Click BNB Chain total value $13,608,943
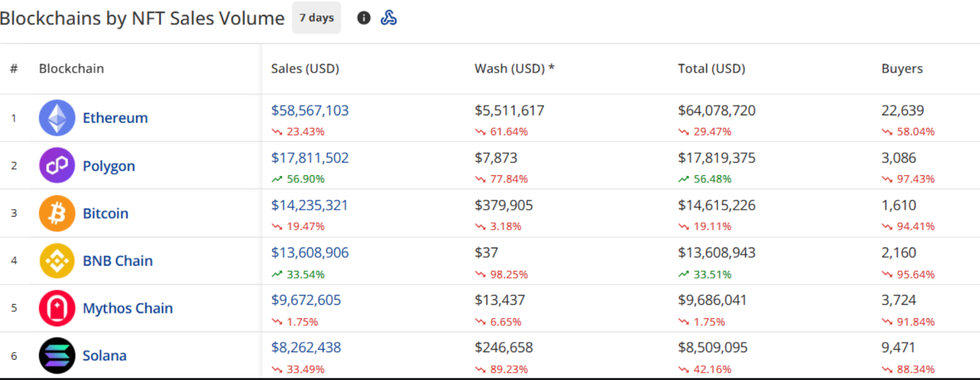Image resolution: width=980 pixels, height=380 pixels. click(x=717, y=253)
